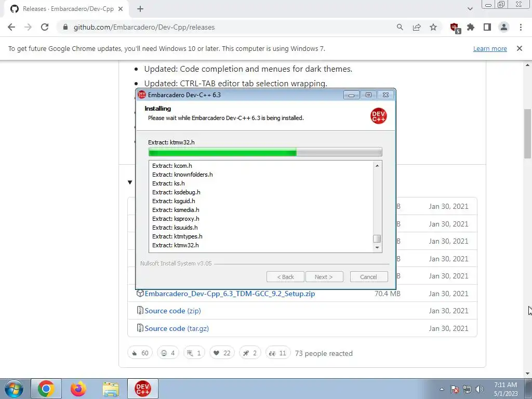Click the extract log scrollbar thumb
Viewport: 532px width, 399px height.
click(x=377, y=238)
